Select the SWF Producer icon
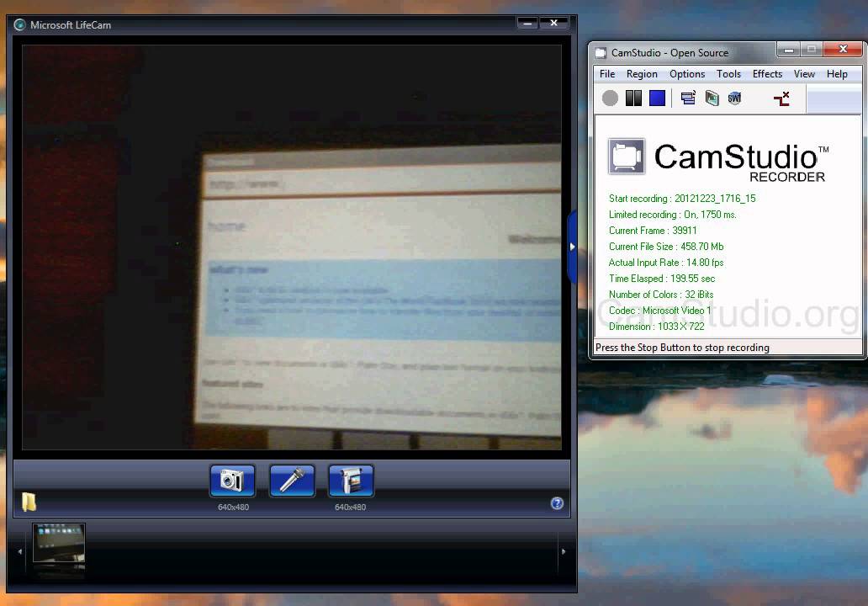The width and height of the screenshot is (868, 606). pos(734,98)
